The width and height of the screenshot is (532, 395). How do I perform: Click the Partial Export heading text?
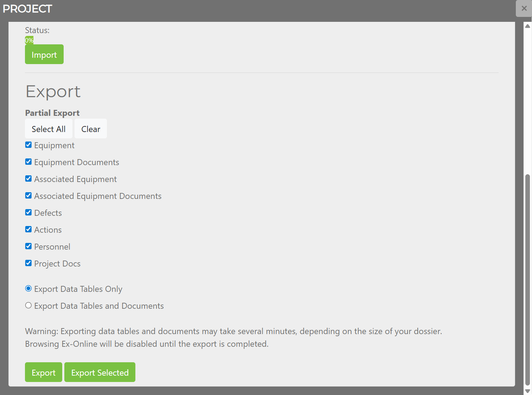(52, 113)
